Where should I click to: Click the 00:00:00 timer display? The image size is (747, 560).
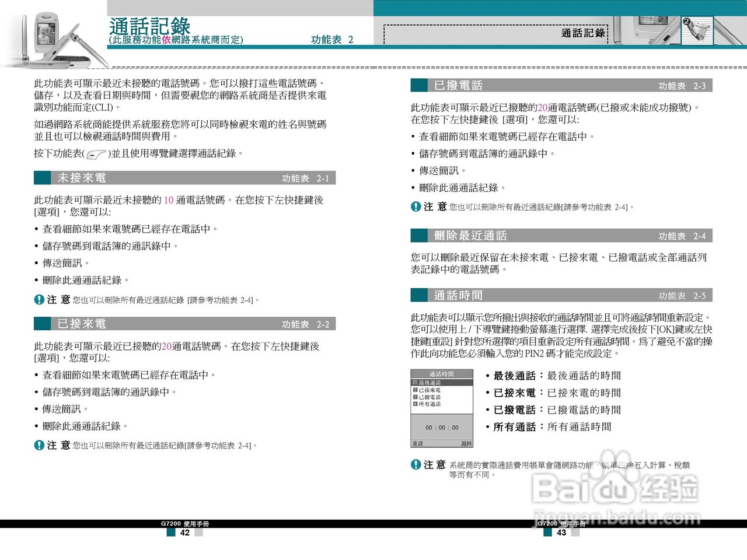(x=442, y=428)
